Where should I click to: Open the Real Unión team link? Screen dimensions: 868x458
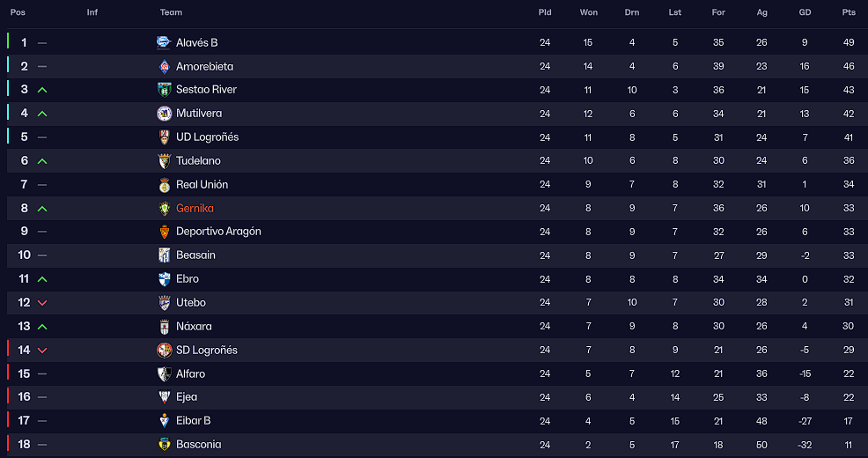(202, 184)
